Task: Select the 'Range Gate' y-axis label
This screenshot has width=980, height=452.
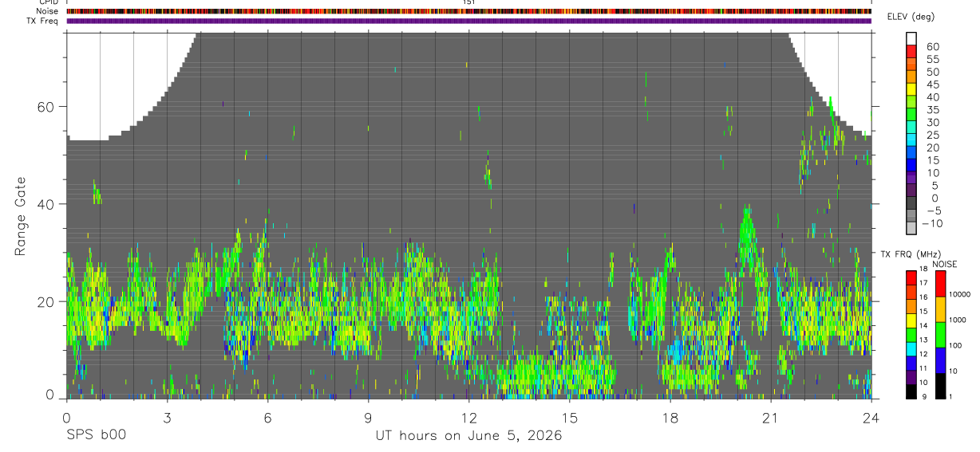Action: [x=21, y=216]
